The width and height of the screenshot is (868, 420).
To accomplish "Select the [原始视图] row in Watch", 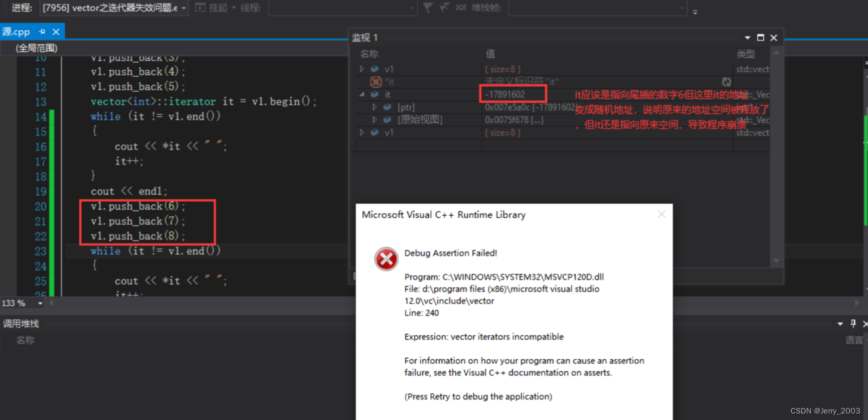I will tap(563, 120).
